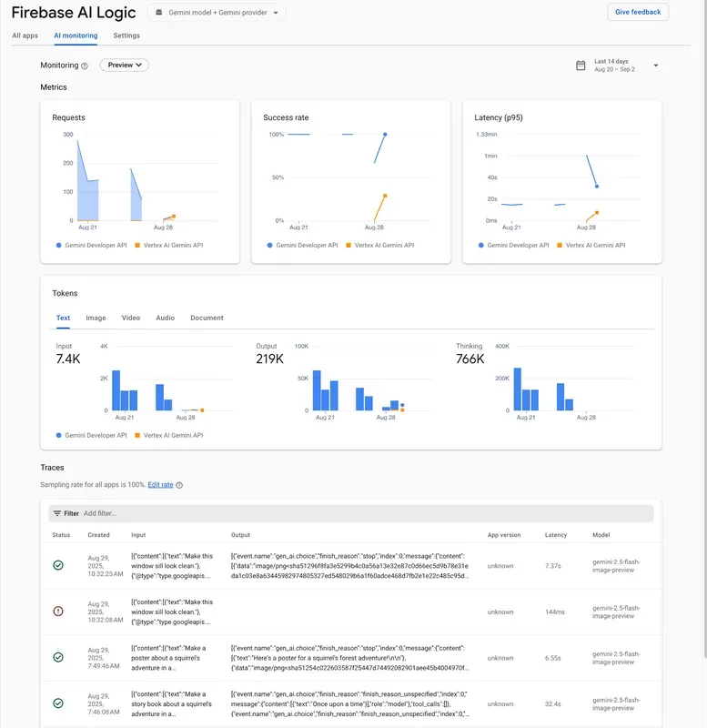Click the Latency column header
The image size is (707, 728).
556,535
